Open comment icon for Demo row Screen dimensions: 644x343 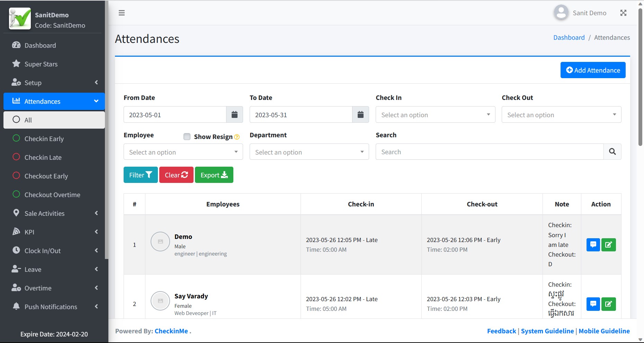(x=593, y=245)
